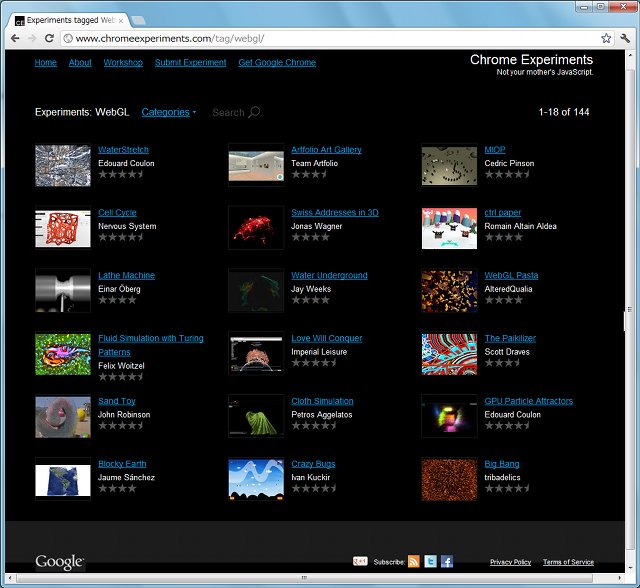Open the Home nav link
Viewport: 640px width, 588px height.
pyautogui.click(x=46, y=62)
